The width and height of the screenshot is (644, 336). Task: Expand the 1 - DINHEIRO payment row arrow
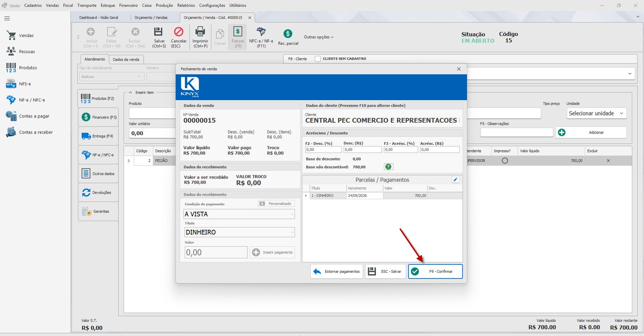[x=306, y=196]
